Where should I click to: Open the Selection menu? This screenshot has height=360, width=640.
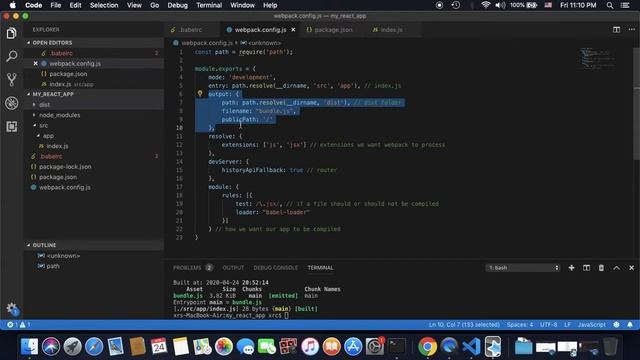[104, 5]
